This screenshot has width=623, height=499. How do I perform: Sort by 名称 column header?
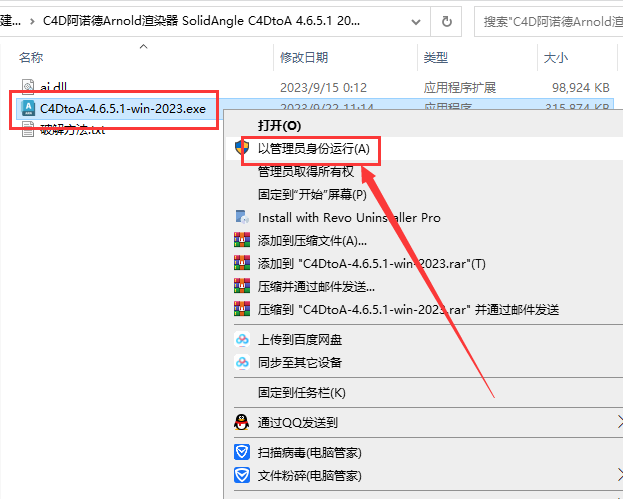[31, 58]
